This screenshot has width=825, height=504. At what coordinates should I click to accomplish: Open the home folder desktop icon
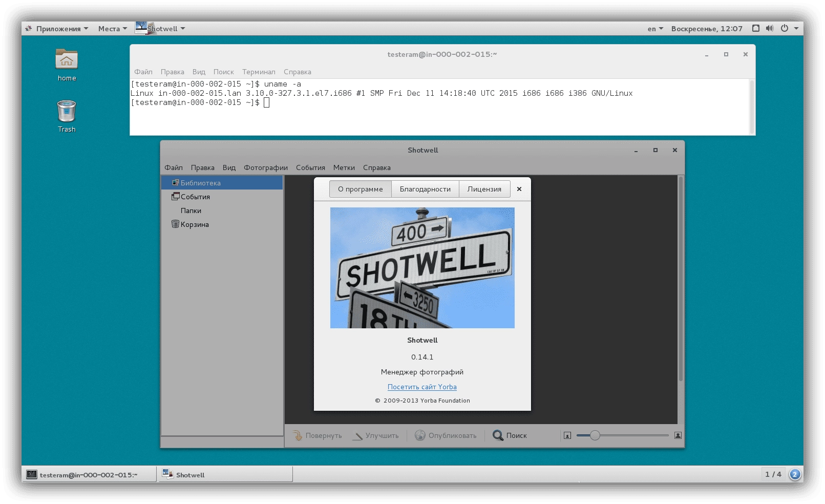pos(67,60)
